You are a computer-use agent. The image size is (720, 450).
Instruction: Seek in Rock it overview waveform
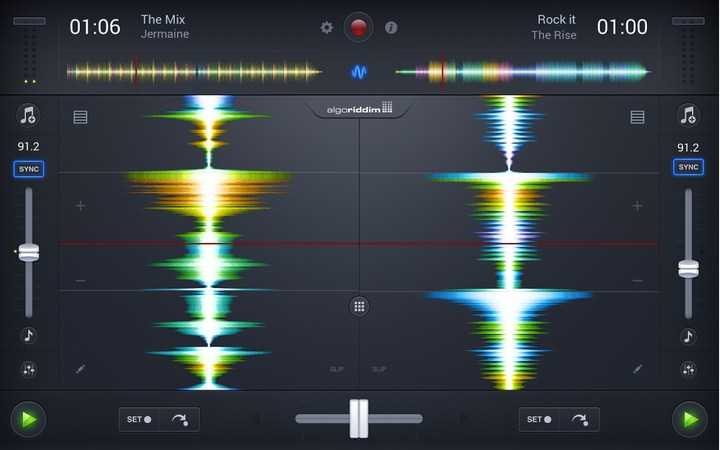pyautogui.click(x=523, y=72)
